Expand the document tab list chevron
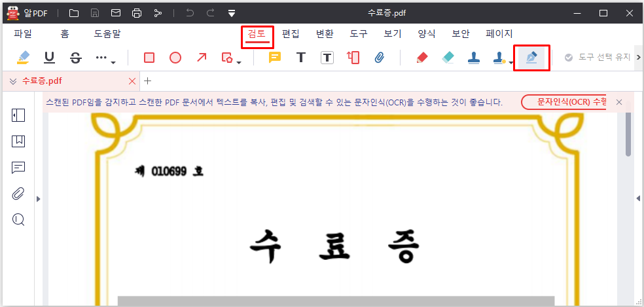Screen dimensions: 644x307 point(12,81)
